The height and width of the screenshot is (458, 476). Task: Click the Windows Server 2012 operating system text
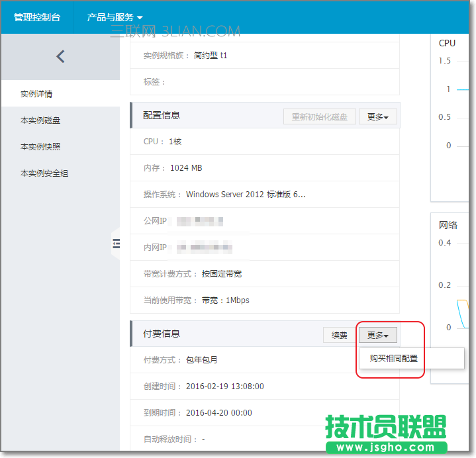tap(246, 195)
